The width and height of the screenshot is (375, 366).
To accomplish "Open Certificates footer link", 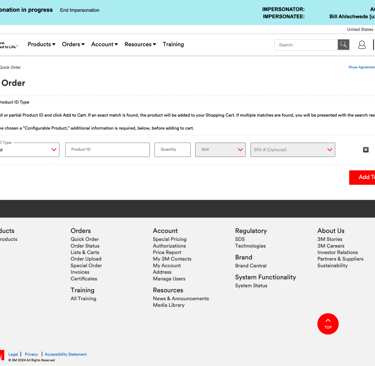I will [x=84, y=279].
